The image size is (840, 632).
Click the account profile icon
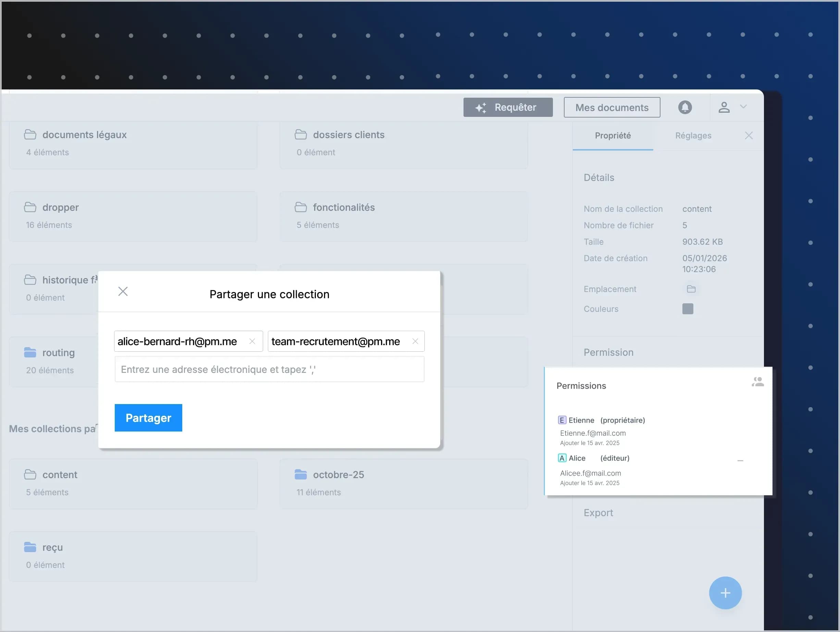tap(724, 107)
